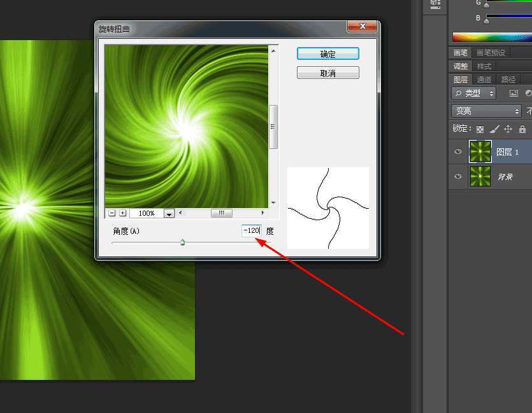532x413 pixels.
Task: Hide the 背景 layer using the eye icon
Action: click(x=457, y=176)
